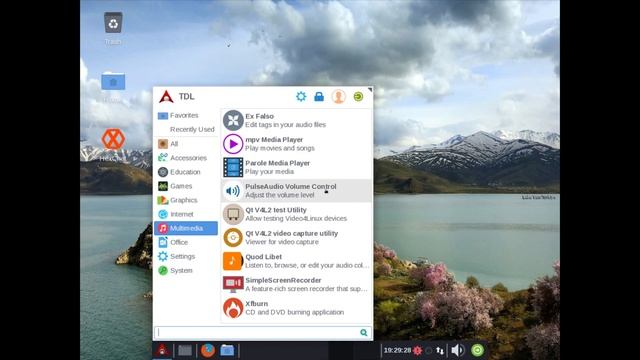
Task: Click the taskbar clock 19:29:28
Action: click(x=397, y=350)
